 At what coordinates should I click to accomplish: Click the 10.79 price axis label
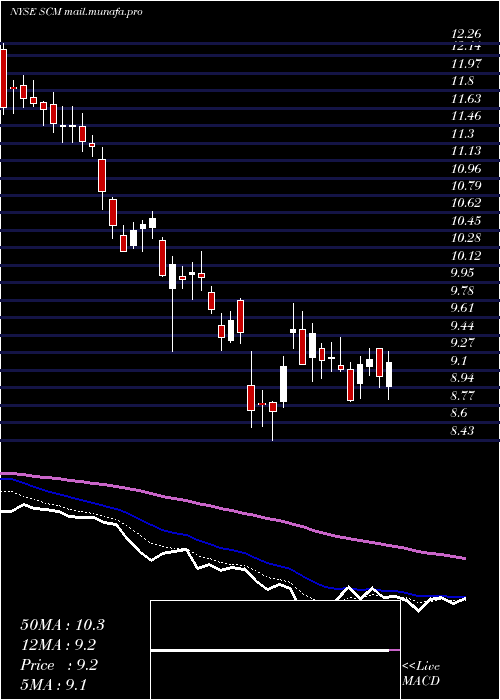point(466,186)
